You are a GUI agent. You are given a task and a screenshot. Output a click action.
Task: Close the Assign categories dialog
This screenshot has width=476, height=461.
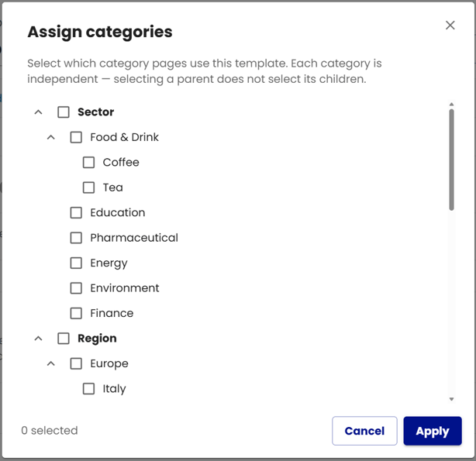click(x=450, y=26)
